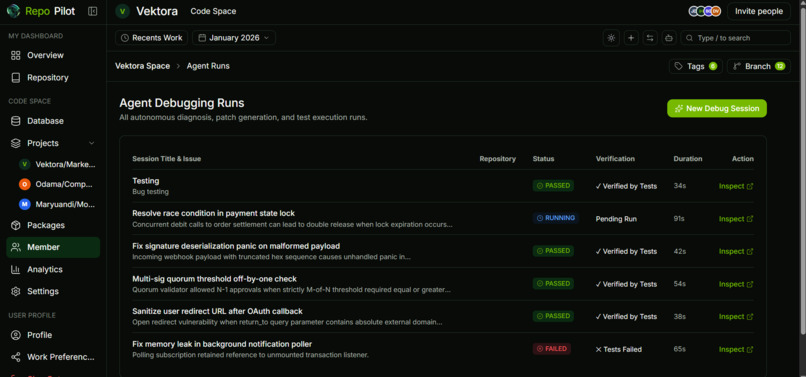Image resolution: width=806 pixels, height=377 pixels.
Task: Inspect the race condition payment run
Action: [x=736, y=219]
